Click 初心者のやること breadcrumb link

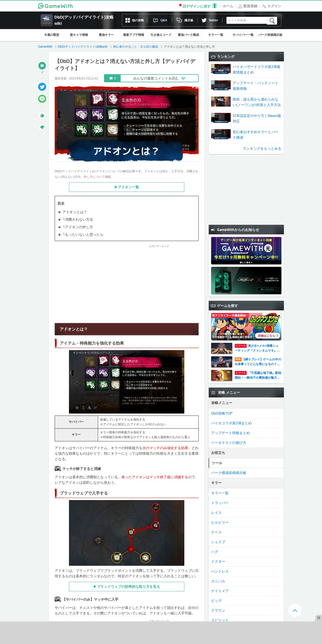click(x=136, y=47)
